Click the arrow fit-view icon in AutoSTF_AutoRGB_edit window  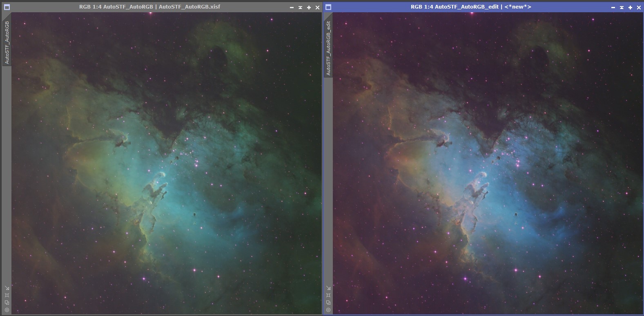328,288
